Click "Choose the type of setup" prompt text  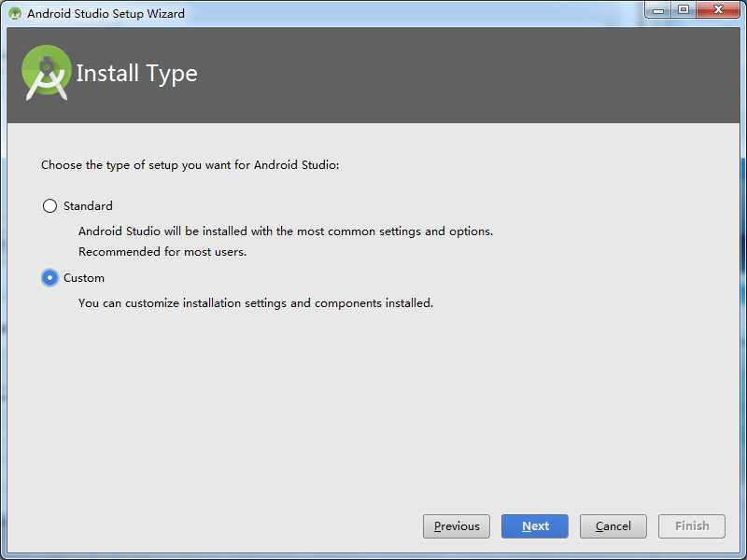(190, 165)
